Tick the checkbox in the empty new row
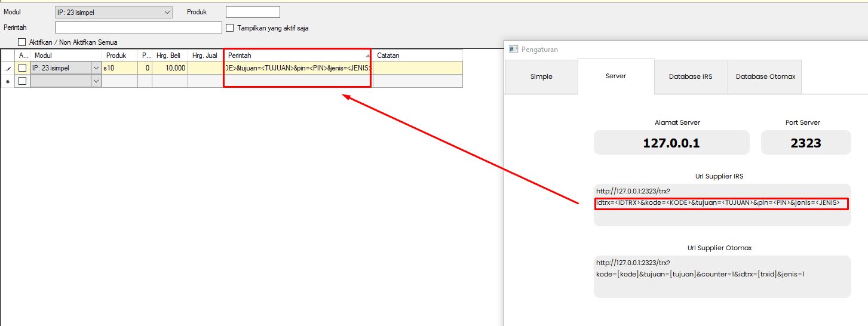The image size is (868, 326). (x=23, y=81)
